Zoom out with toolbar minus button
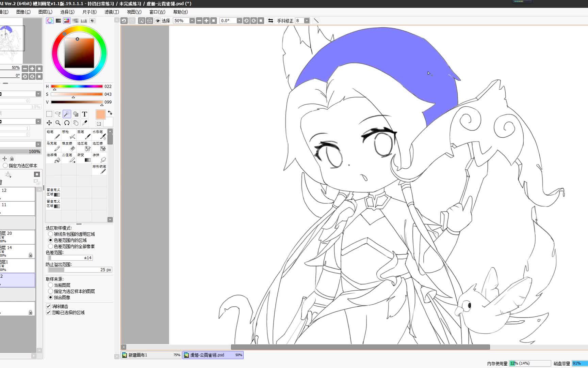Viewport: 588px width, 368px height. click(199, 21)
